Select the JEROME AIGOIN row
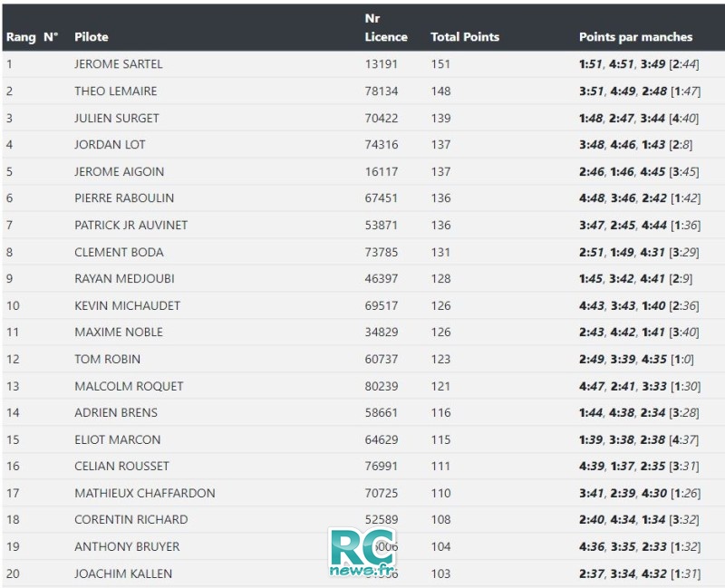 coord(362,171)
